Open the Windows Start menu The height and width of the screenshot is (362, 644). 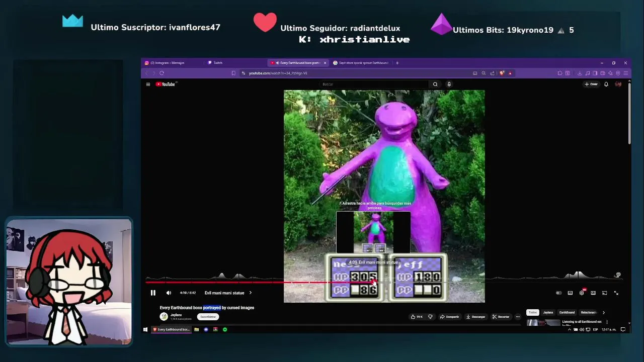(x=145, y=329)
